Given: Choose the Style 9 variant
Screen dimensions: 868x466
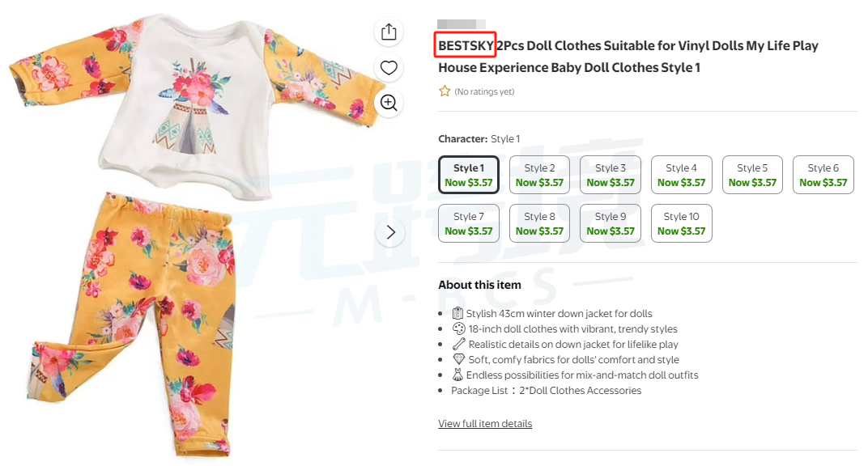Looking at the screenshot, I should click(x=611, y=223).
